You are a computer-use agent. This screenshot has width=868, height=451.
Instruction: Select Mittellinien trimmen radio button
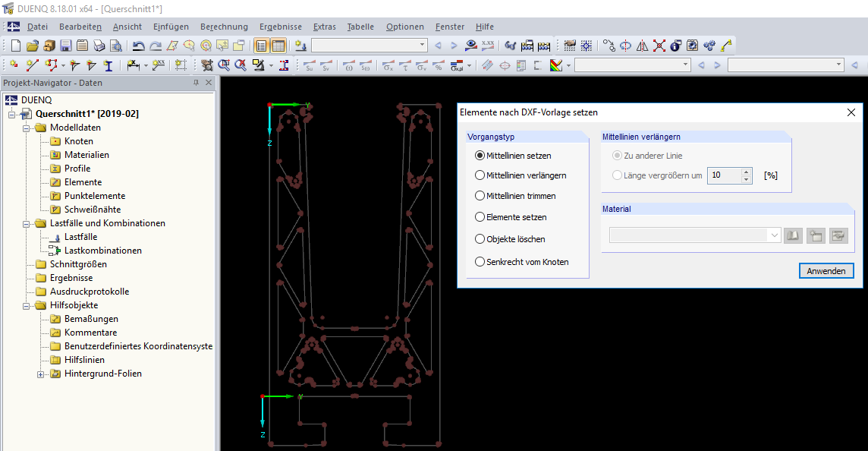[515, 196]
